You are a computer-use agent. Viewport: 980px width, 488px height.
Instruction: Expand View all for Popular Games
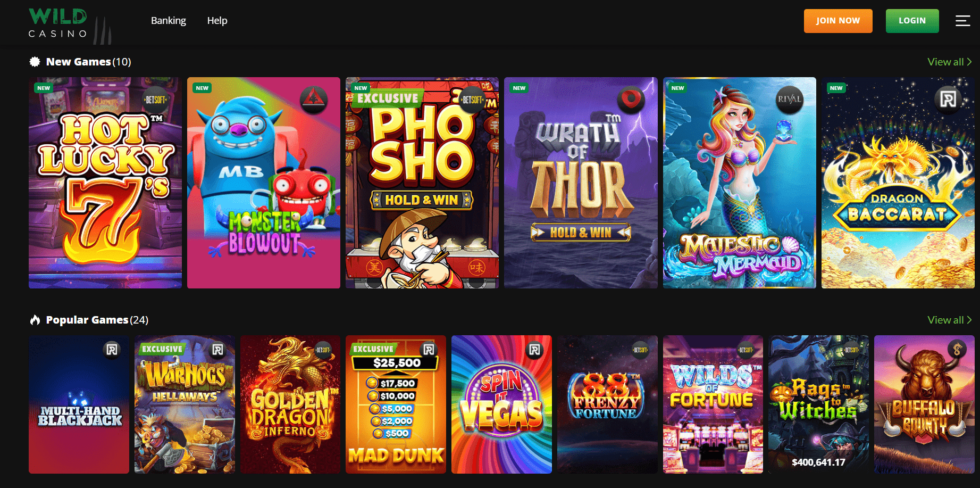(x=950, y=320)
